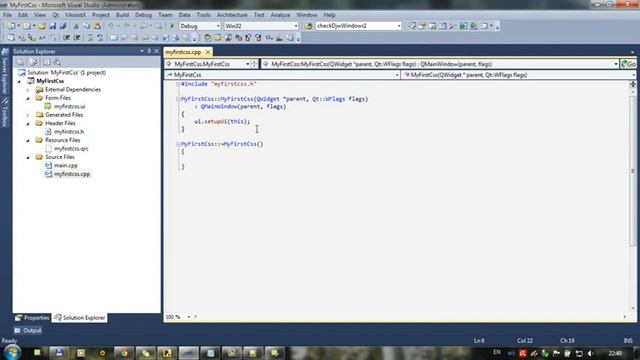Click the EN language indicator in tray
The height and width of the screenshot is (360, 640).
coord(497,352)
